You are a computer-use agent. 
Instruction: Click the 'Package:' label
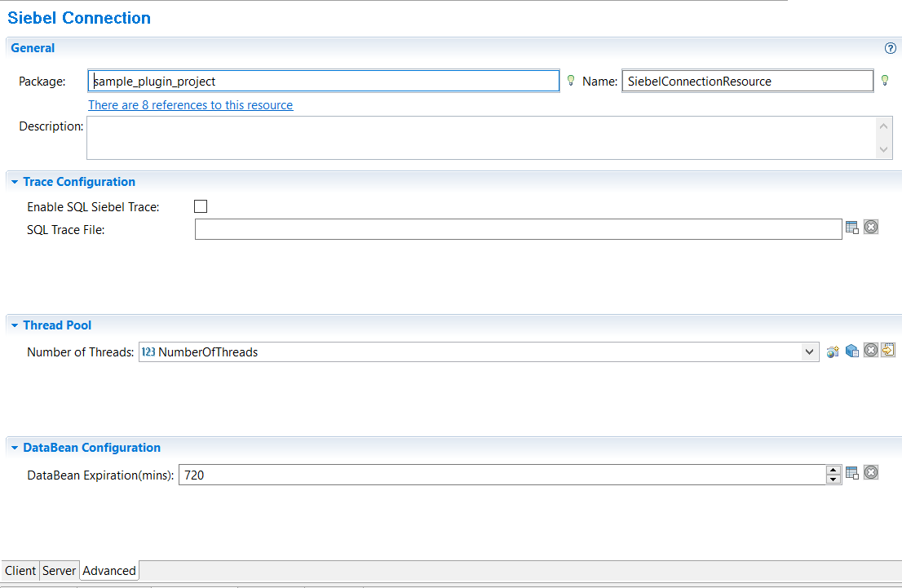42,81
